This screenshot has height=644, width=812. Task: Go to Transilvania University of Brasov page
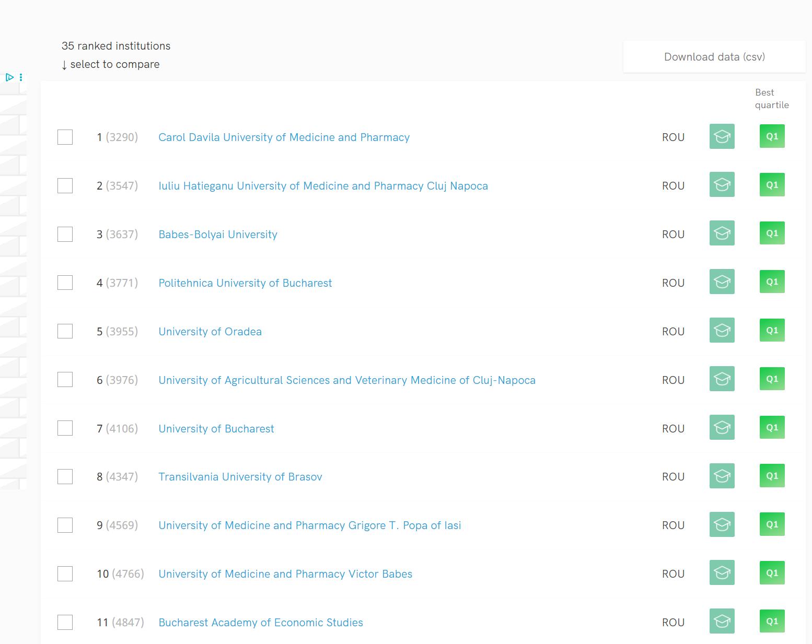240,477
